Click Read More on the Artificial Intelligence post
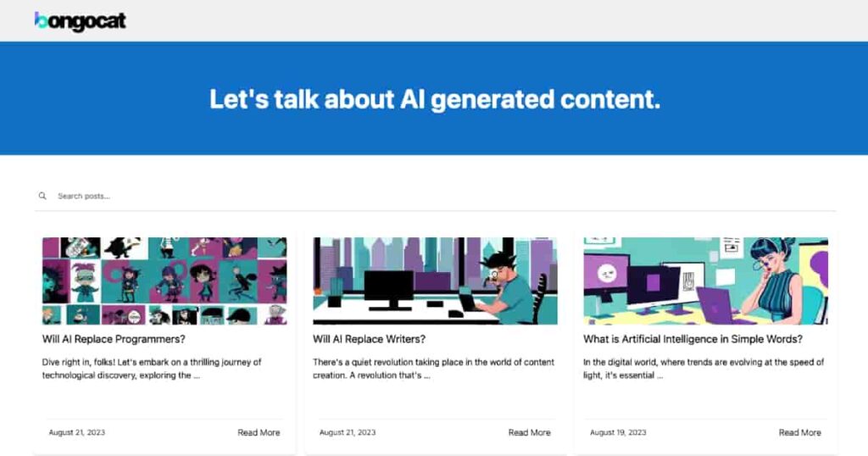Viewport: 868px width, 456px height. (799, 432)
